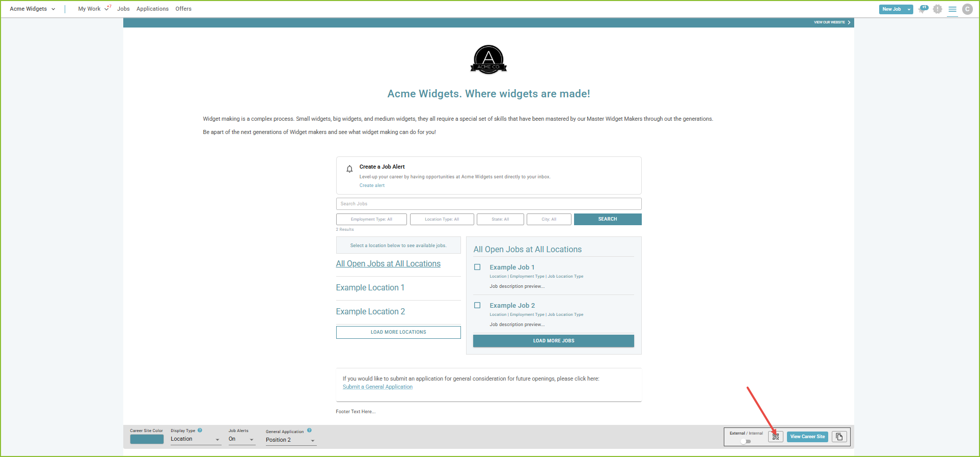Open the messages notification icon
Image resolution: width=980 pixels, height=457 pixels.
(x=923, y=9)
